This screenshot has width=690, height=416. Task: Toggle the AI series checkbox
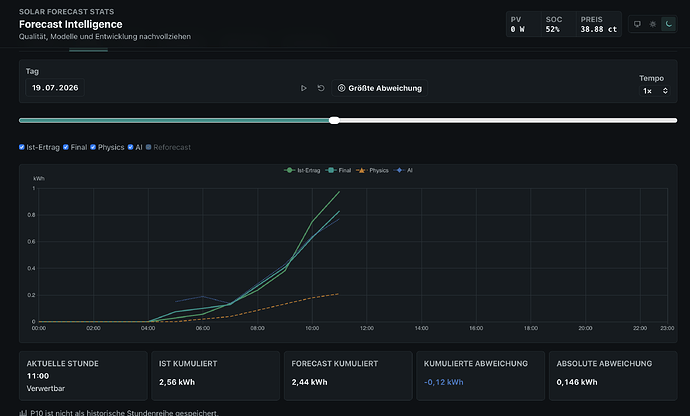tap(130, 147)
